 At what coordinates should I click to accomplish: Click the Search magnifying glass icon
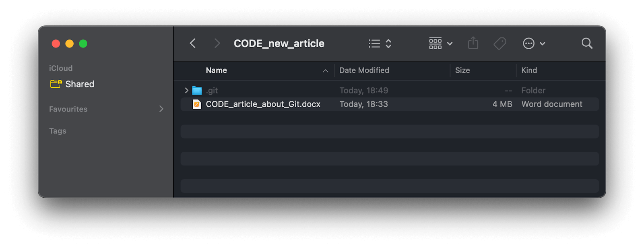(x=587, y=43)
